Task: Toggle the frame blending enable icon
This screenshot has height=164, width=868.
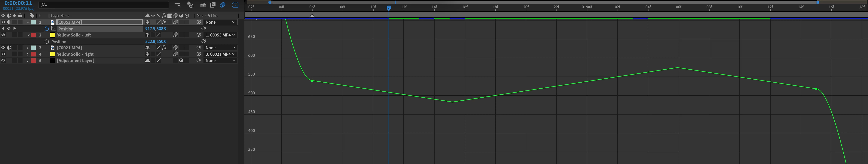Action: pyautogui.click(x=213, y=5)
